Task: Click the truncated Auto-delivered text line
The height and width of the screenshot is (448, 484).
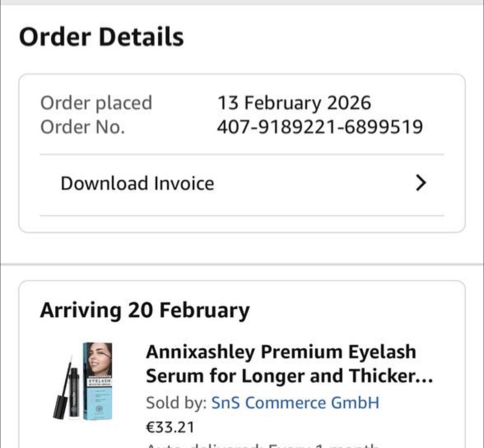Action: pyautogui.click(x=262, y=445)
